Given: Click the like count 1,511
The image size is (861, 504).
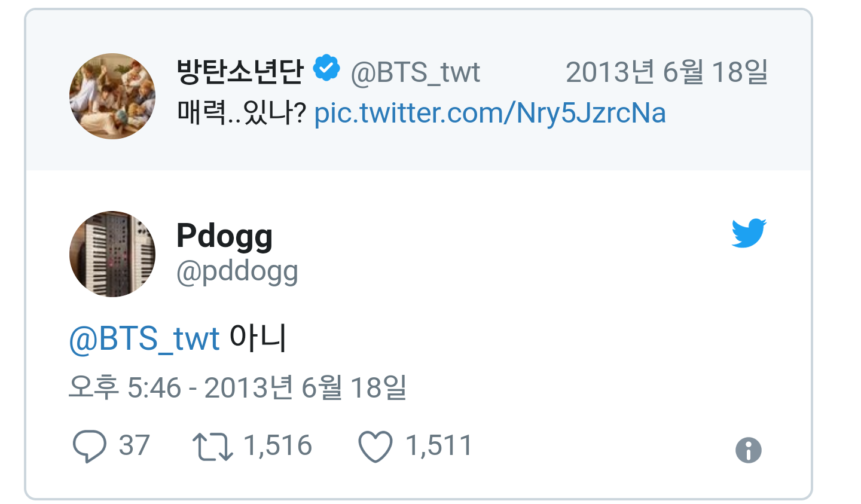Looking at the screenshot, I should coord(439,445).
